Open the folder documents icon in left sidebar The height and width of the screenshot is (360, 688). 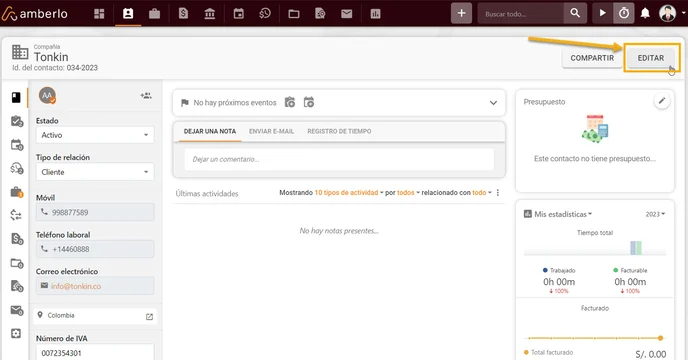point(17,263)
